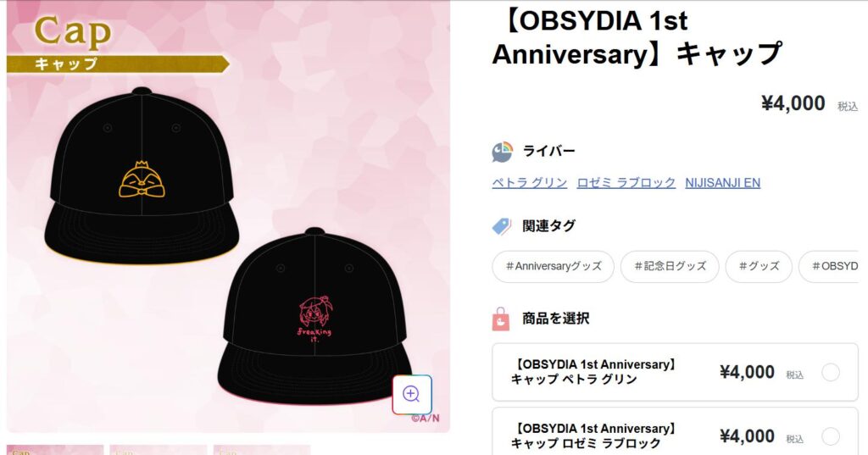The width and height of the screenshot is (868, 455).
Task: Open the ロゼミ ラブロック liver link
Action: tap(626, 183)
